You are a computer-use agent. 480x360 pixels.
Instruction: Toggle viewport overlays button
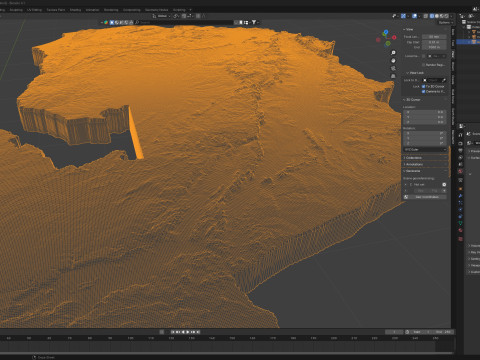tap(414, 16)
